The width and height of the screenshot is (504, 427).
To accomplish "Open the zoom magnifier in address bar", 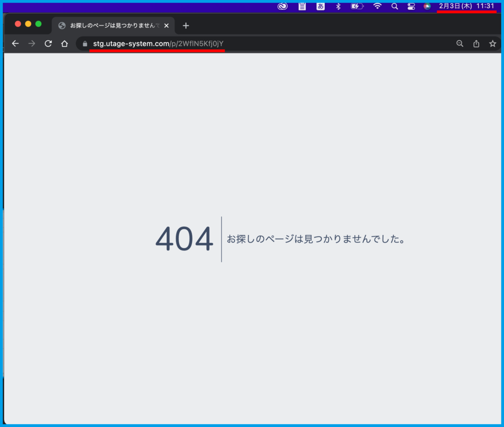I will pos(460,44).
